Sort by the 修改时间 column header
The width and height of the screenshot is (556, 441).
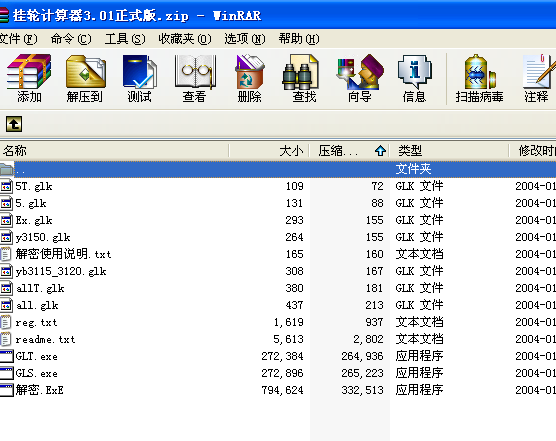(533, 151)
